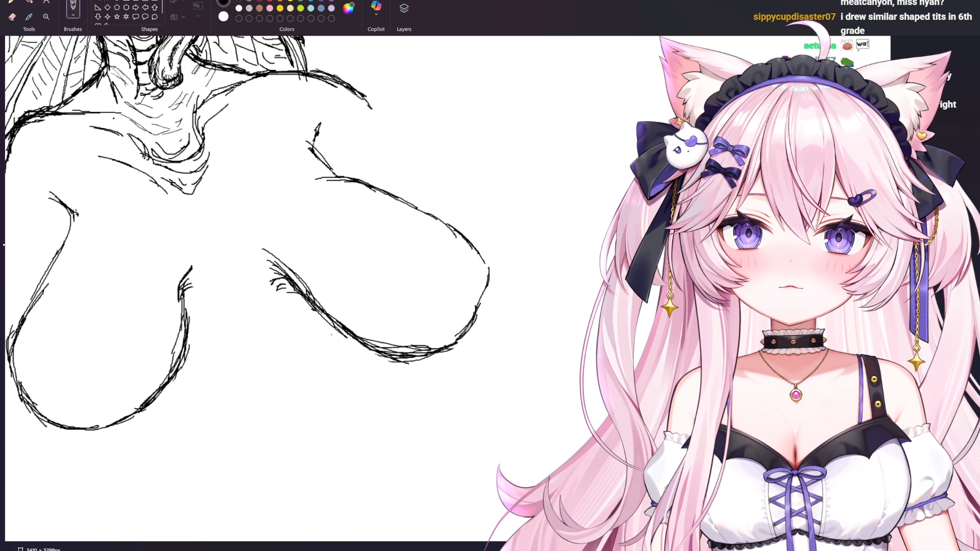Pick the right arrow shape

[136, 8]
